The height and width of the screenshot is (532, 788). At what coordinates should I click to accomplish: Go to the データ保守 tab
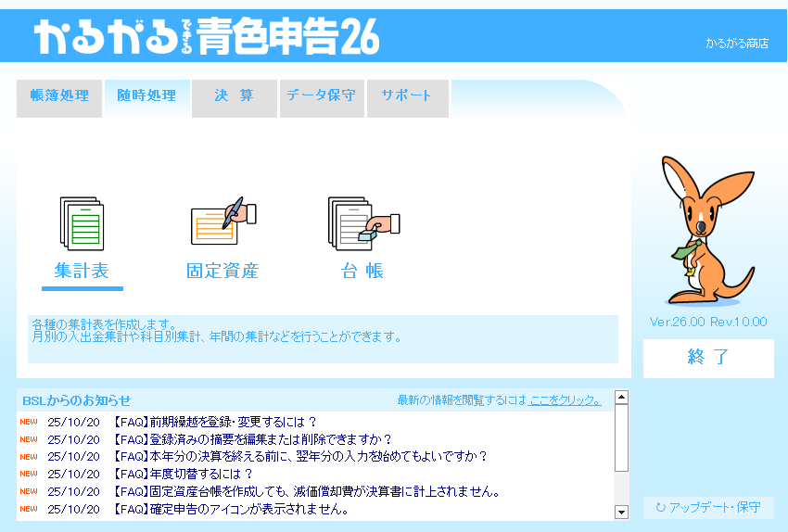click(321, 96)
